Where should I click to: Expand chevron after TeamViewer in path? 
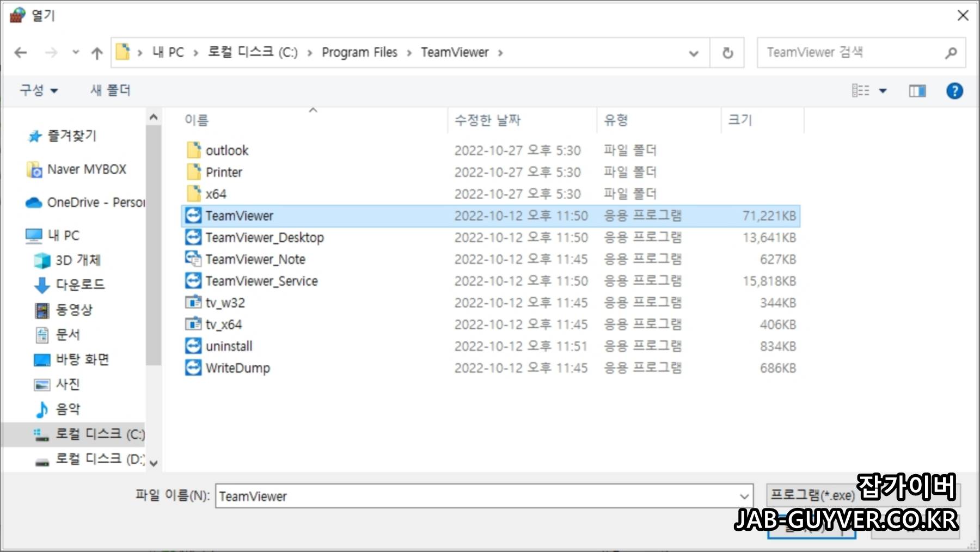pyautogui.click(x=500, y=53)
